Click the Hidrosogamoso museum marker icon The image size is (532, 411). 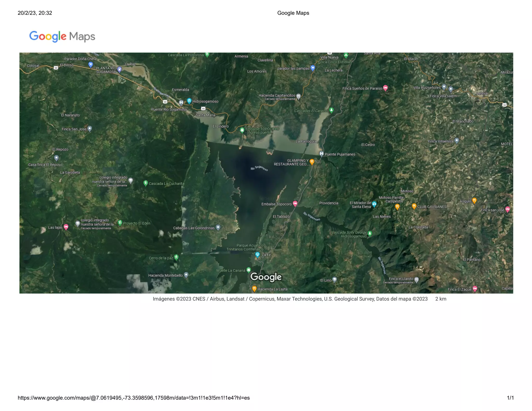click(189, 101)
